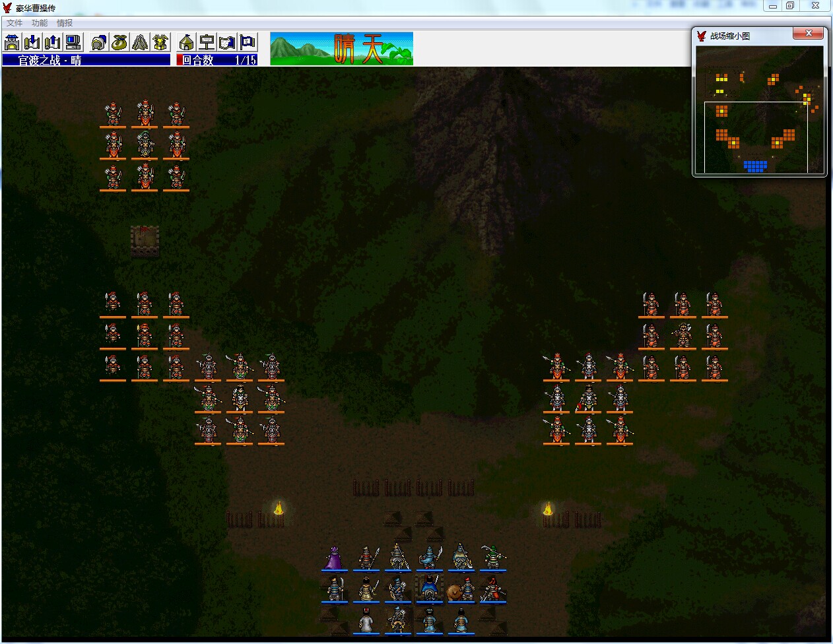The height and width of the screenshot is (644, 833).
Task: Click the camp tent toolbar icon
Action: [187, 43]
